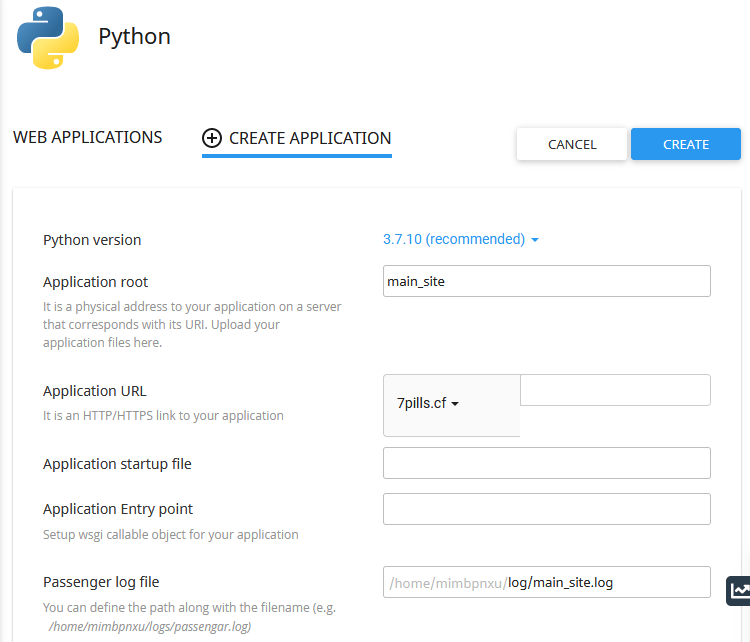Click the CANCEL button
This screenshot has width=750, height=642.
pyautogui.click(x=572, y=144)
